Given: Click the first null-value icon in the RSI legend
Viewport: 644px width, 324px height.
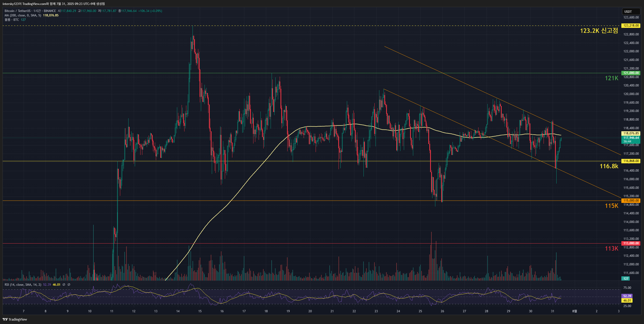Looking at the screenshot, I should coord(64,285).
